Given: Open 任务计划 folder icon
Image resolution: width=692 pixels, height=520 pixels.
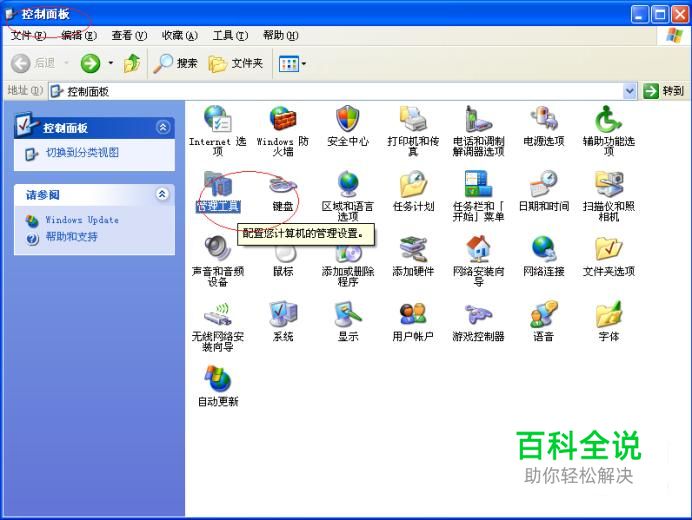Looking at the screenshot, I should pos(413,184).
